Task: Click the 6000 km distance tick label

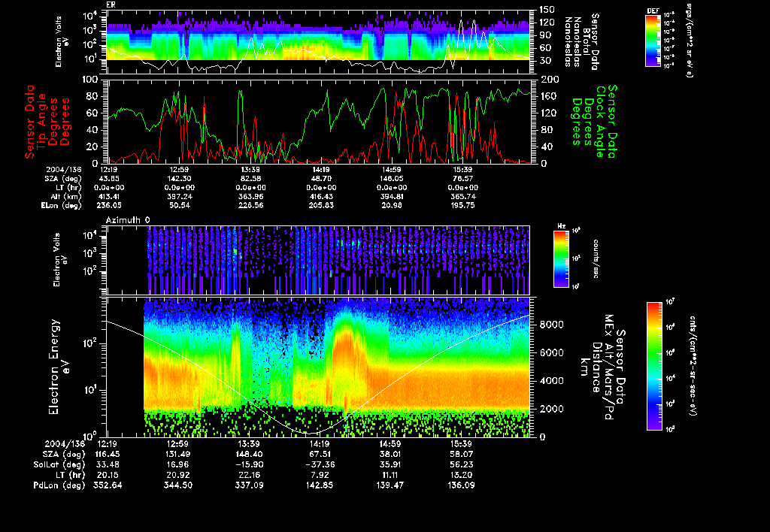Action: click(x=551, y=352)
